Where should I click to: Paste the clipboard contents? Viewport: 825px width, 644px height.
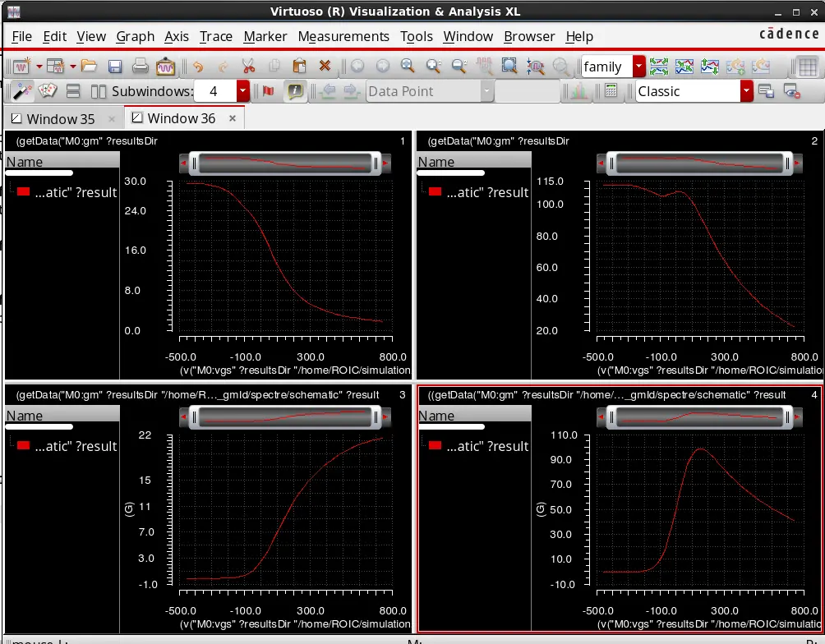tap(299, 67)
